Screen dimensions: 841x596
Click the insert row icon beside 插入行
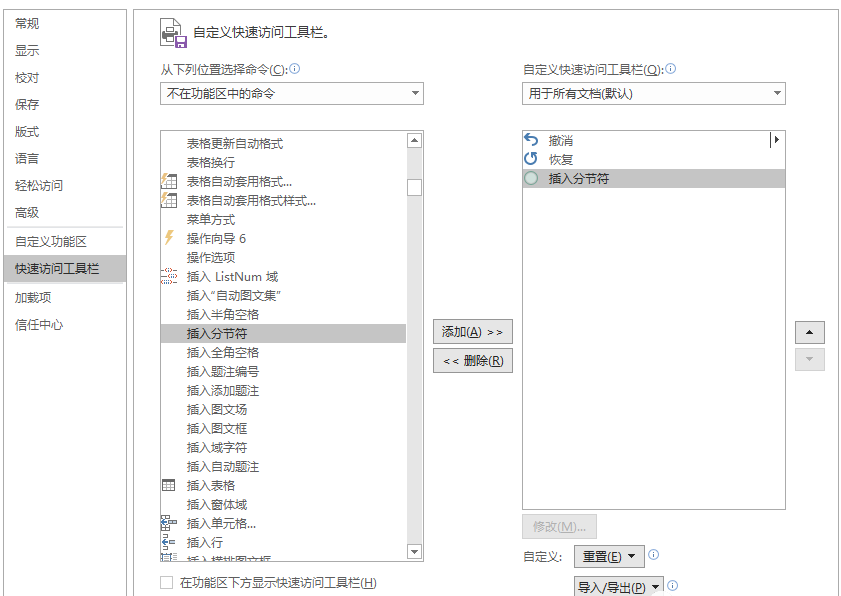pyautogui.click(x=169, y=542)
